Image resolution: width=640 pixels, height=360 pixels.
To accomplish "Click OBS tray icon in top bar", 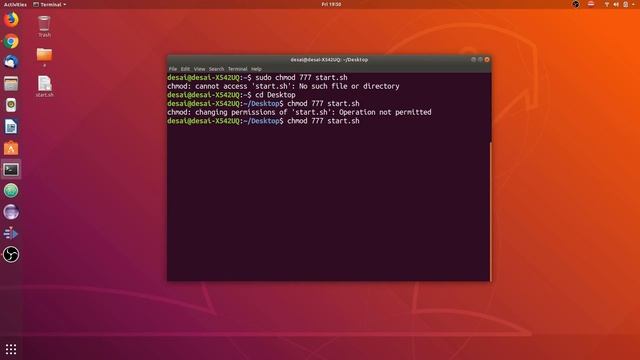I will pyautogui.click(x=576, y=4).
